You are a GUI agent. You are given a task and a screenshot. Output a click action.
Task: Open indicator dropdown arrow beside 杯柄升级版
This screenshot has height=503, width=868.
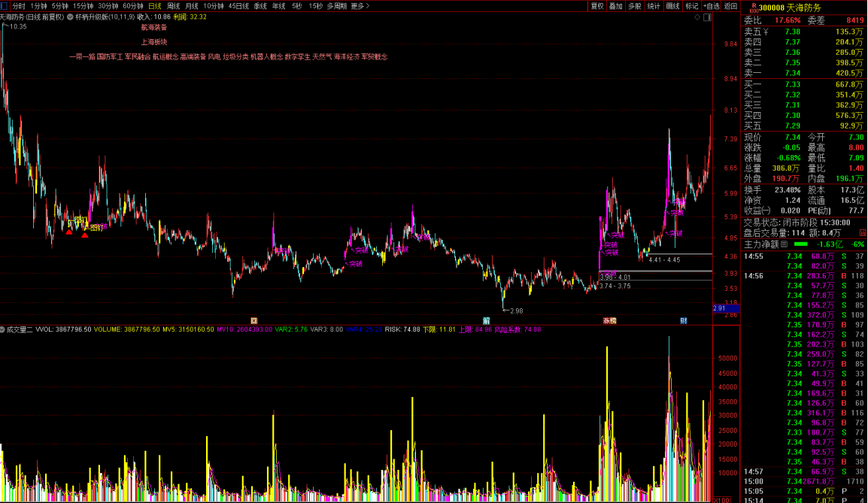coord(70,17)
